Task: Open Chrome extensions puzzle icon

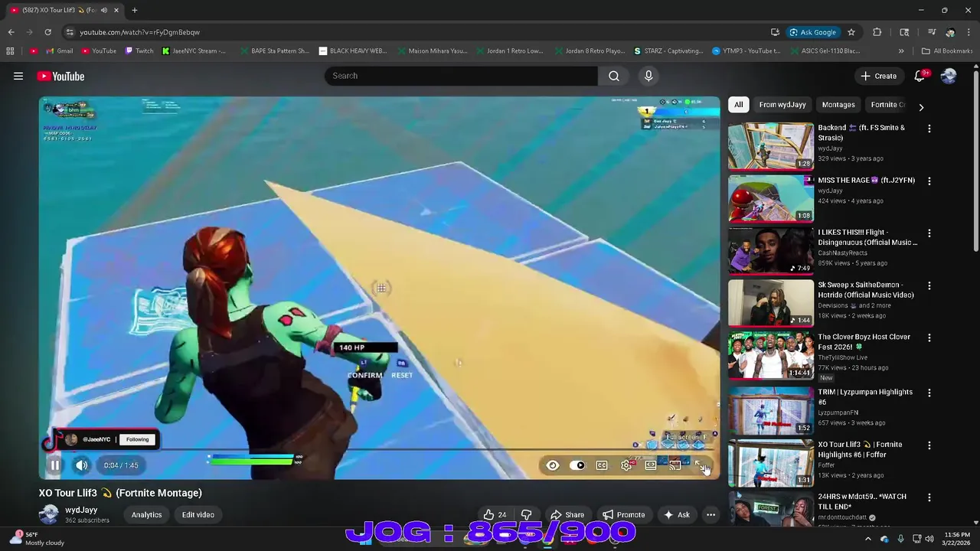Action: pyautogui.click(x=877, y=32)
